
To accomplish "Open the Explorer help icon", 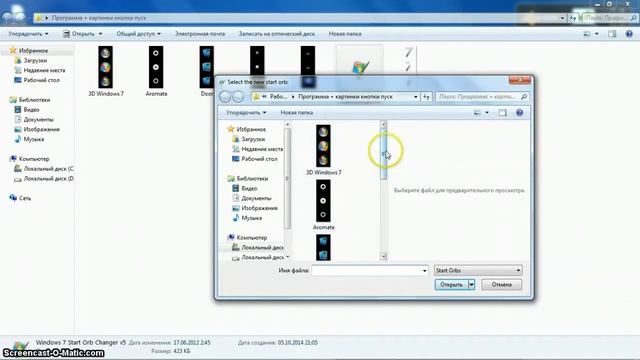I will 629,34.
